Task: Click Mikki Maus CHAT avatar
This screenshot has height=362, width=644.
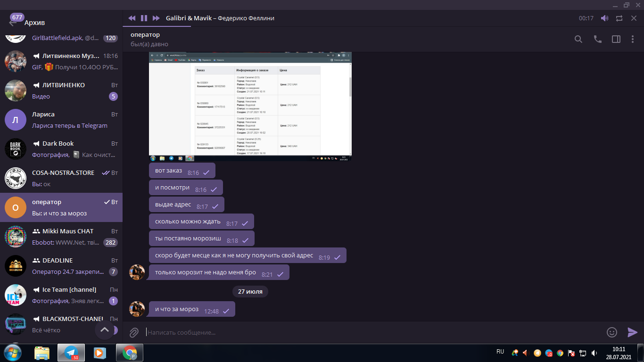Action: 16,237
